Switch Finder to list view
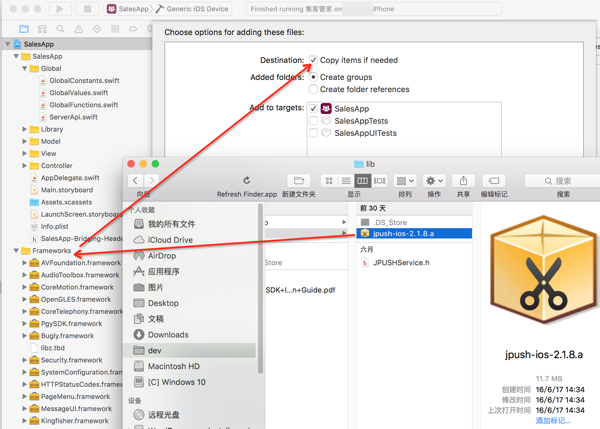This screenshot has height=429, width=600. [346, 180]
